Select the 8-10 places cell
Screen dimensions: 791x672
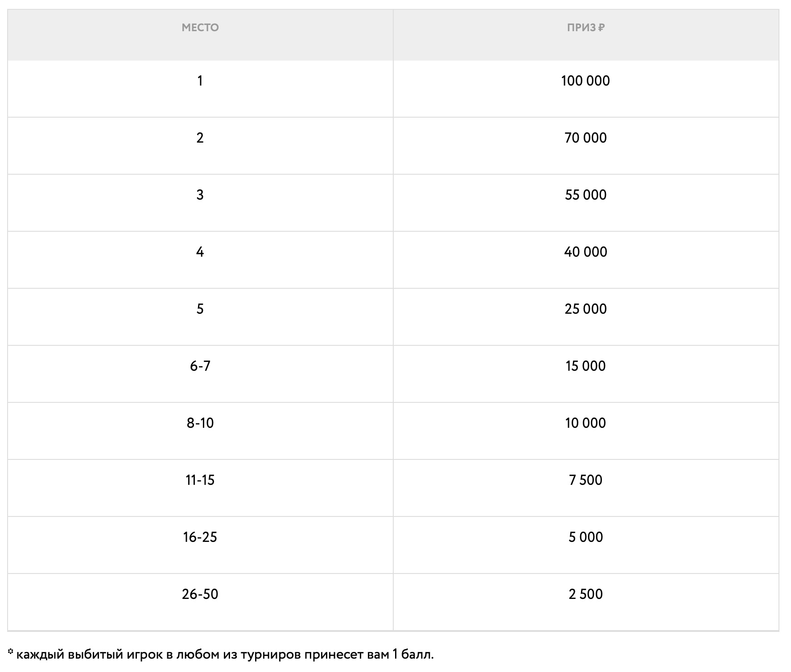[x=200, y=423]
